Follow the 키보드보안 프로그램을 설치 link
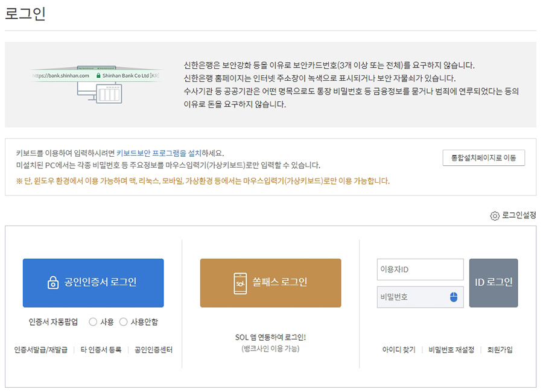 pyautogui.click(x=159, y=153)
